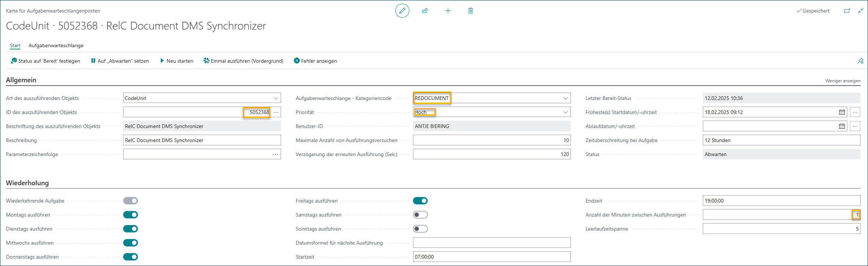Click the Startzeit input field
The width and height of the screenshot is (868, 266).
pos(492,257)
